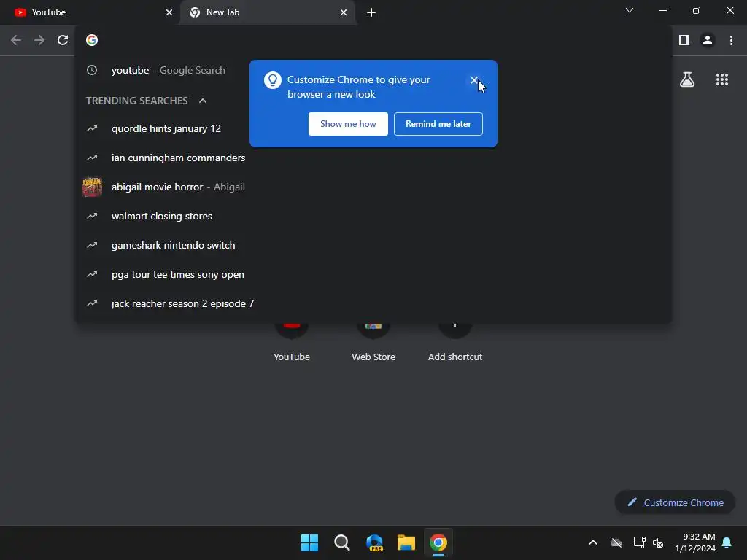
Task: Open Chrome's three-dot menu
Action: pos(731,41)
